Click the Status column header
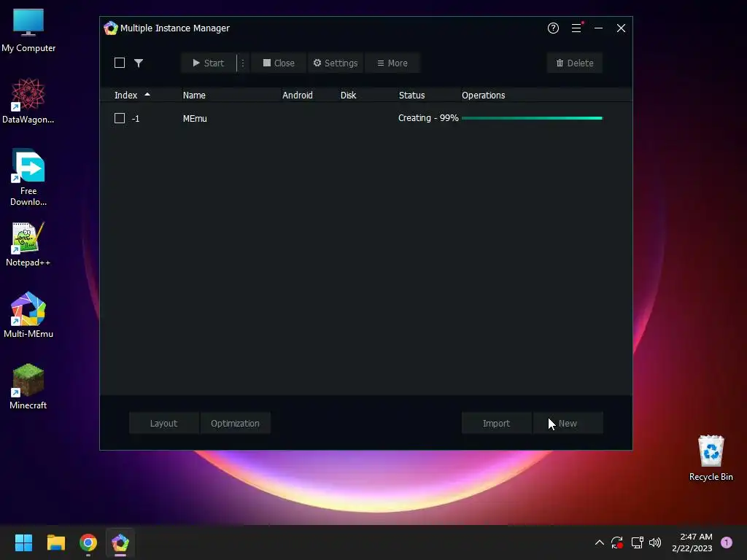Screen dimensions: 747x560 coord(411,96)
